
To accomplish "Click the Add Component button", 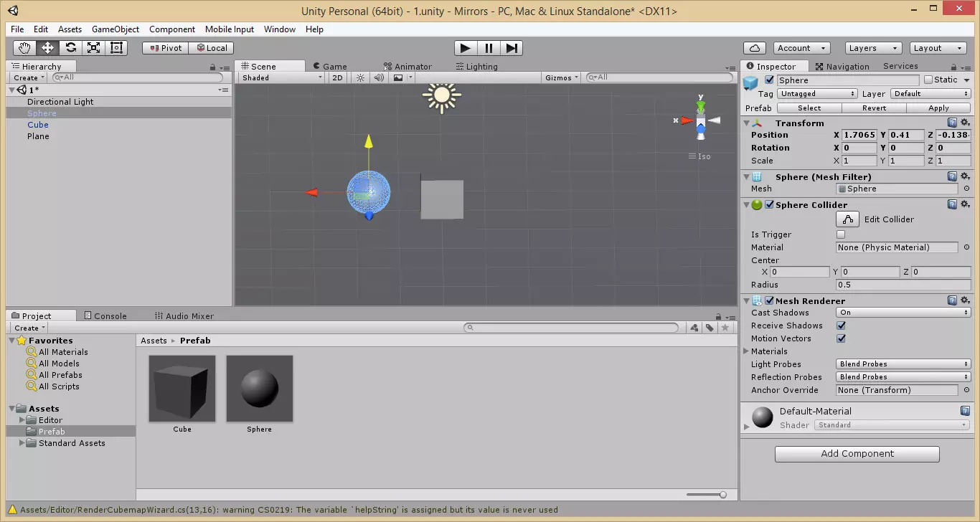I will pyautogui.click(x=857, y=454).
